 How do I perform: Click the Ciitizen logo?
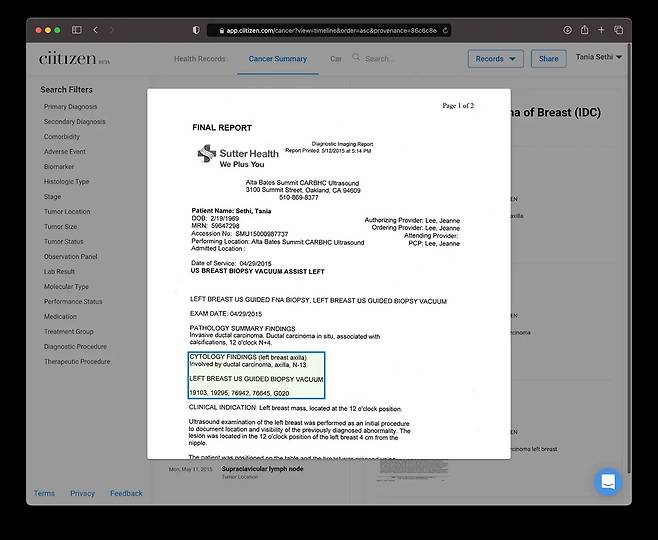coord(66,59)
